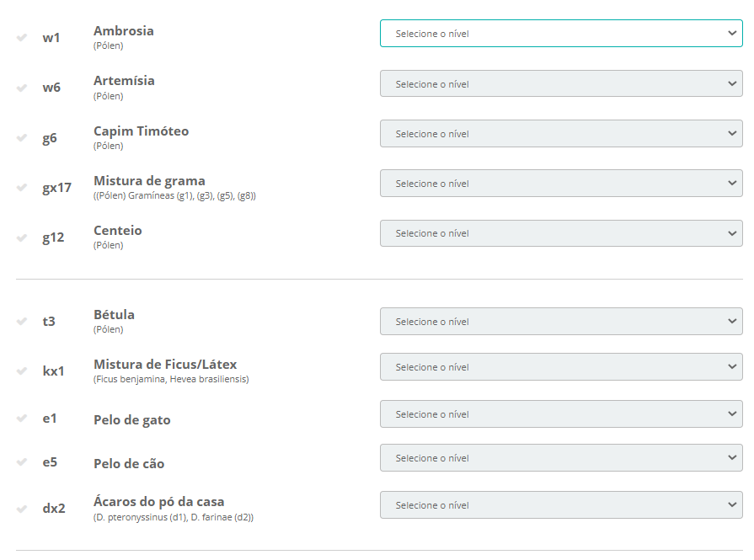Expand the Pelo de cão level dropdown

tap(561, 458)
